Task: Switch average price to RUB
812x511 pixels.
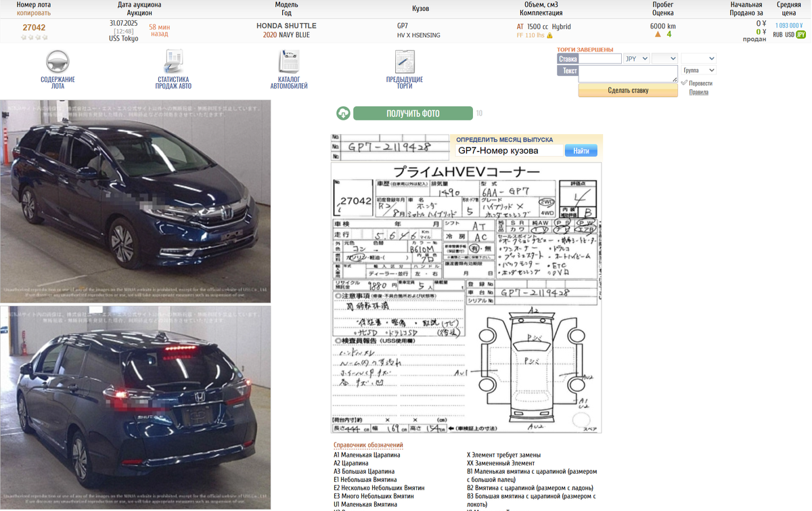Action: pyautogui.click(x=778, y=35)
